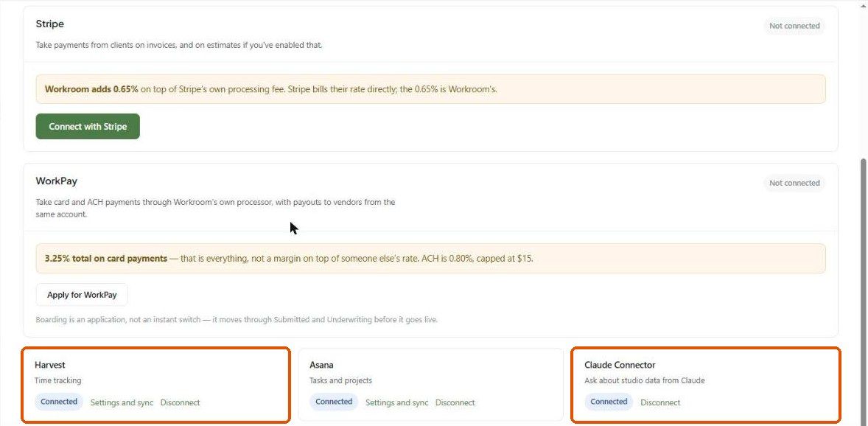This screenshot has height=426, width=868.
Task: Click the page vertical scrollbar
Action: coord(864,291)
